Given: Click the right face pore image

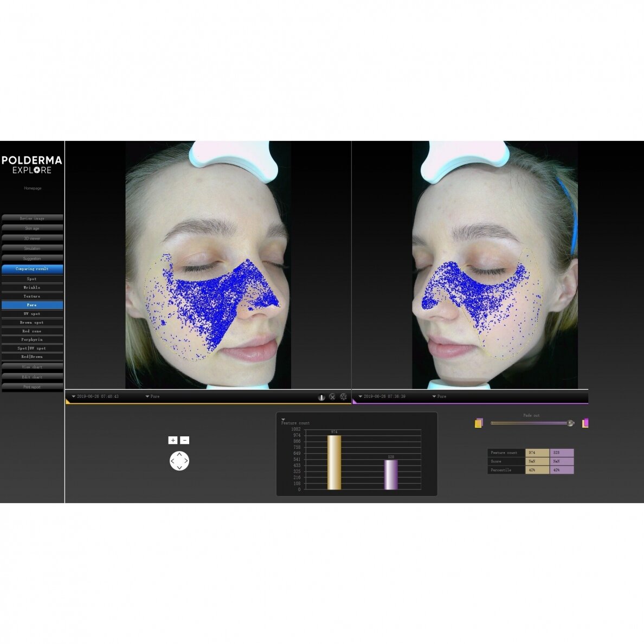Looking at the screenshot, I should (495, 265).
